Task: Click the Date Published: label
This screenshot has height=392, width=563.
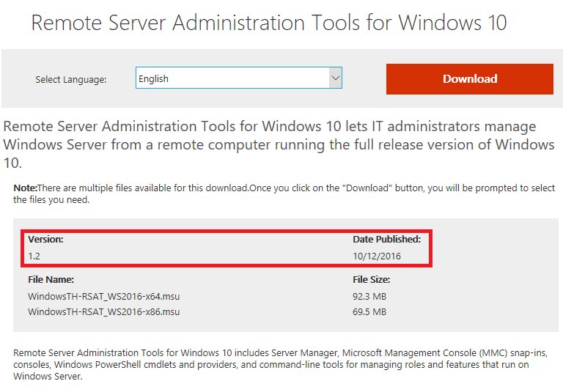Action: click(x=387, y=240)
